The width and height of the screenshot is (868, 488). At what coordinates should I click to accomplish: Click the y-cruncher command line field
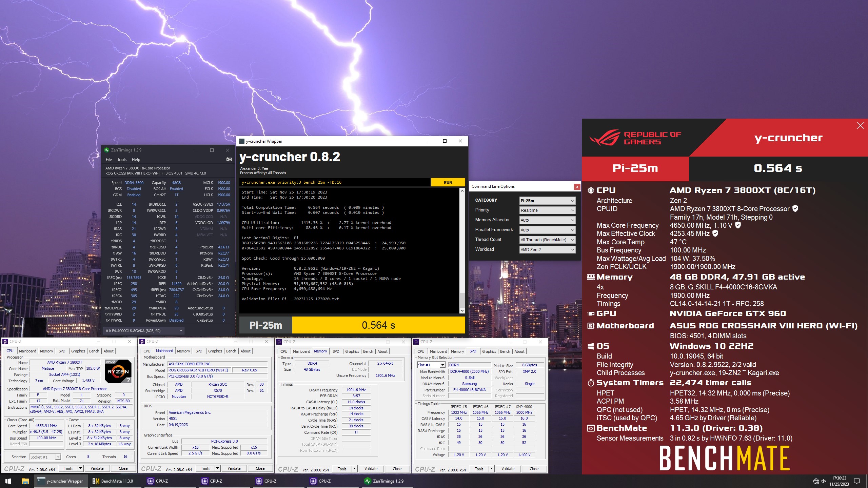click(335, 182)
